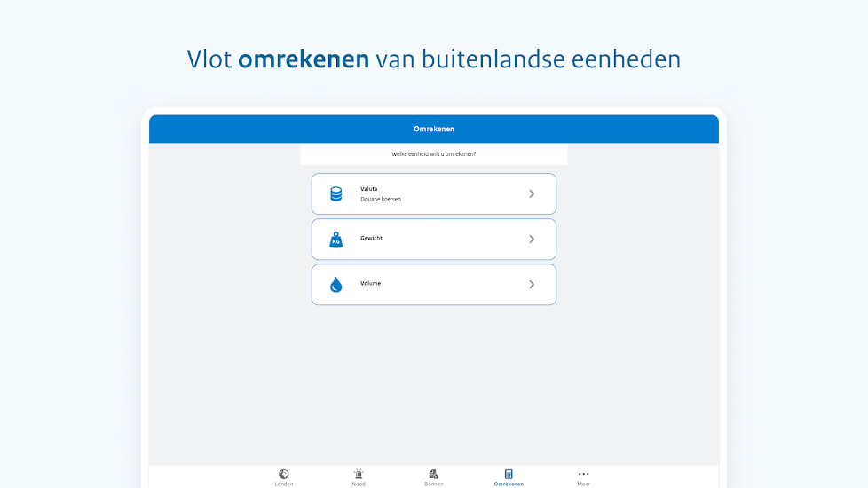Image resolution: width=868 pixels, height=488 pixels.
Task: Select the Meer tab label
Action: 583,484
